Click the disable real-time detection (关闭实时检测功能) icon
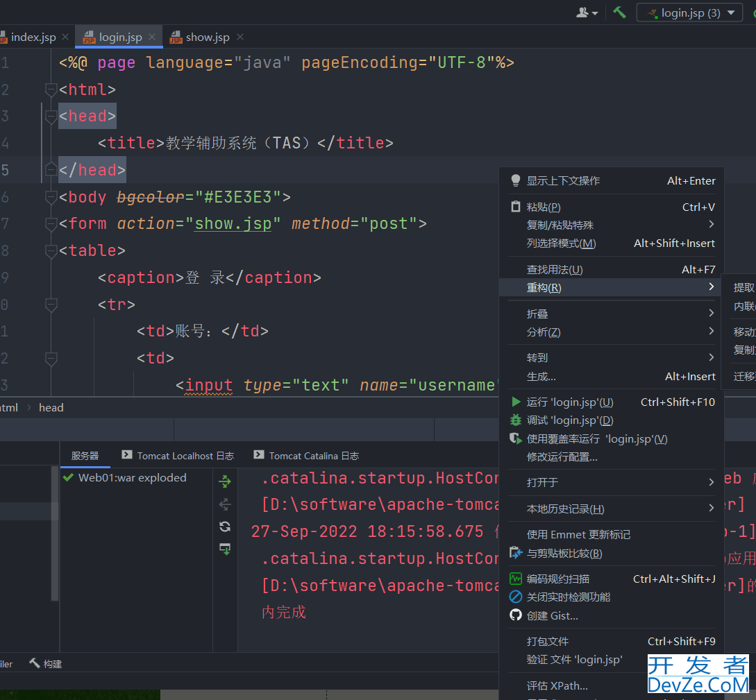The width and height of the screenshot is (756, 700). [x=516, y=597]
